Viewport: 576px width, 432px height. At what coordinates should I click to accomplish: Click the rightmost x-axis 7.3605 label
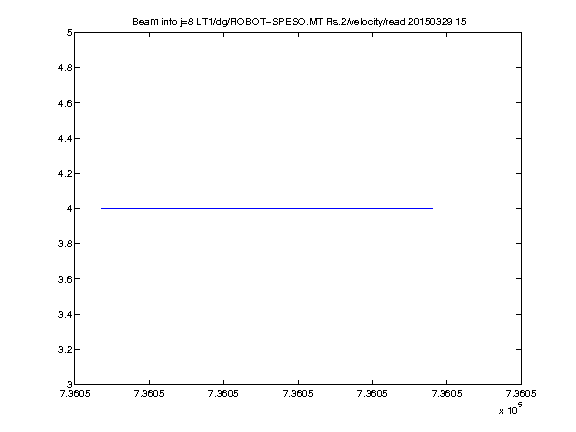pyautogui.click(x=521, y=394)
